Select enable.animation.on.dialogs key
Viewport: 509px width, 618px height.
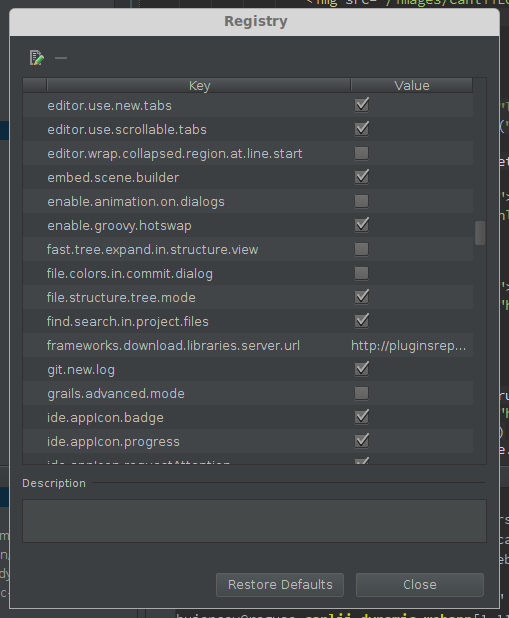[136, 202]
